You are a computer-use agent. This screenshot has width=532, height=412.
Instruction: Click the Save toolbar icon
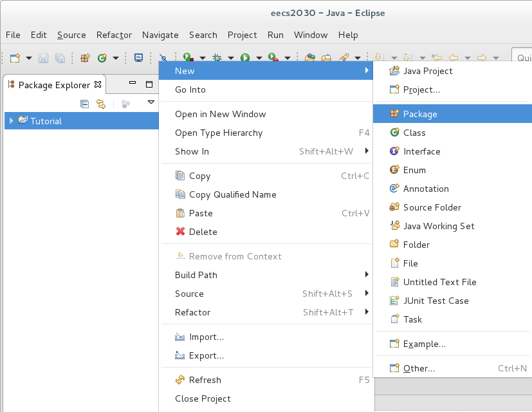point(43,58)
